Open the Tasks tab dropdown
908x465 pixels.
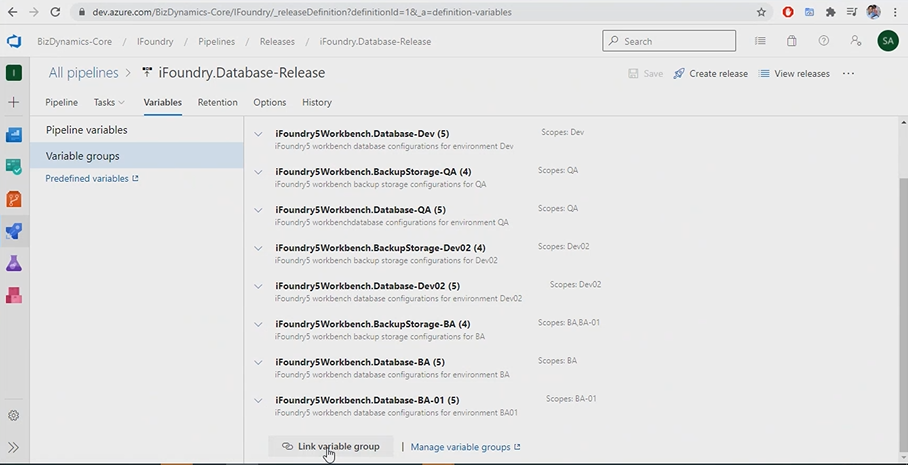[x=109, y=102]
